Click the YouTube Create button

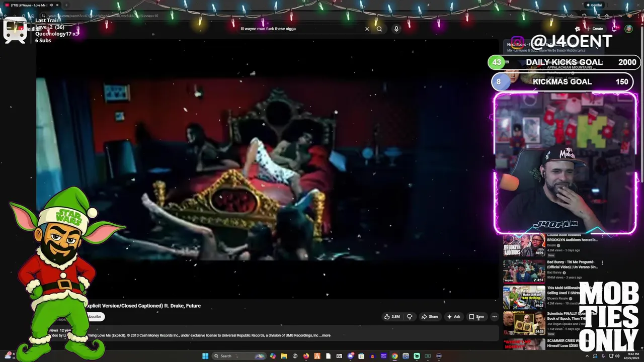point(594,29)
